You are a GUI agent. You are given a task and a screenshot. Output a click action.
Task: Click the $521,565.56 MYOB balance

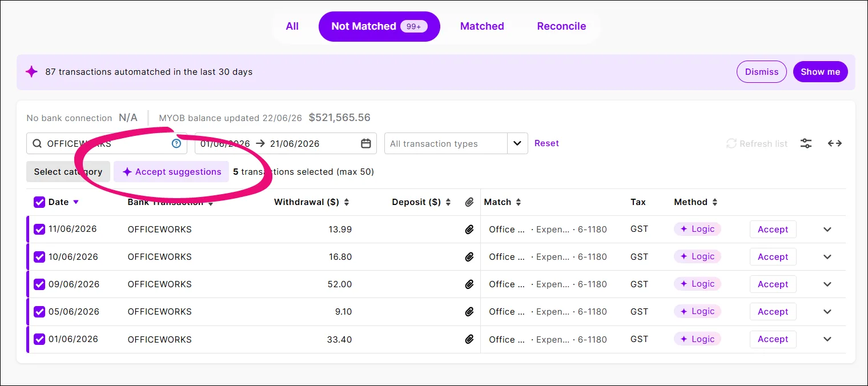coord(340,118)
